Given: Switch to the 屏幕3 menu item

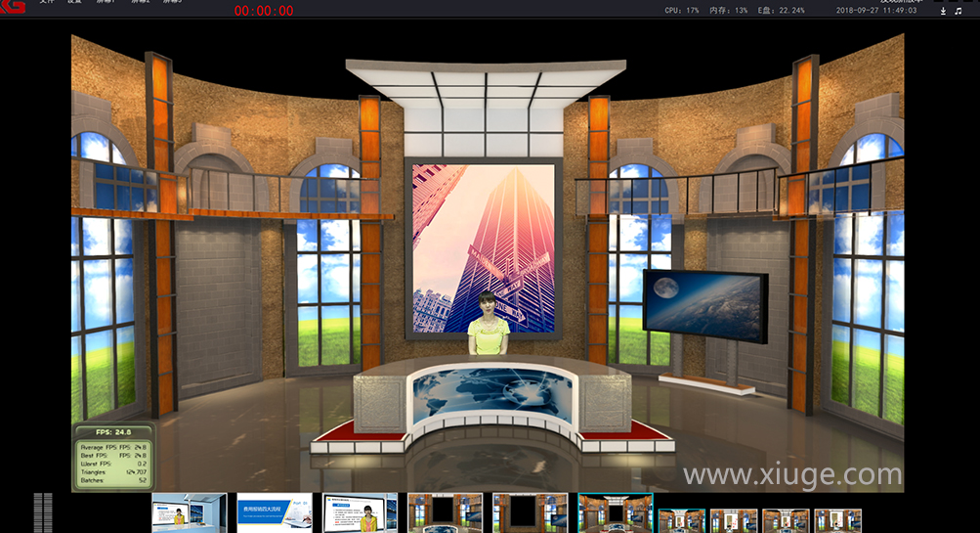Looking at the screenshot, I should pyautogui.click(x=172, y=3).
